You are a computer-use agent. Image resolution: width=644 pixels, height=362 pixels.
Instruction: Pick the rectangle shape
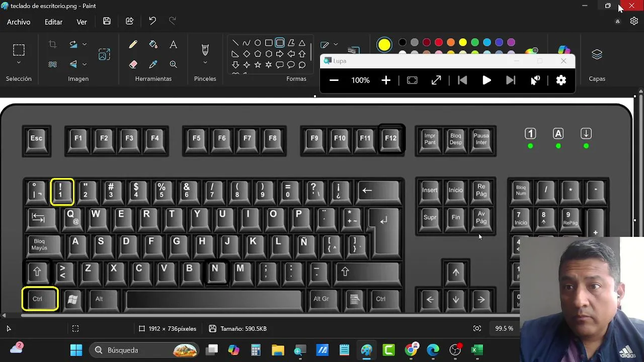point(269,43)
